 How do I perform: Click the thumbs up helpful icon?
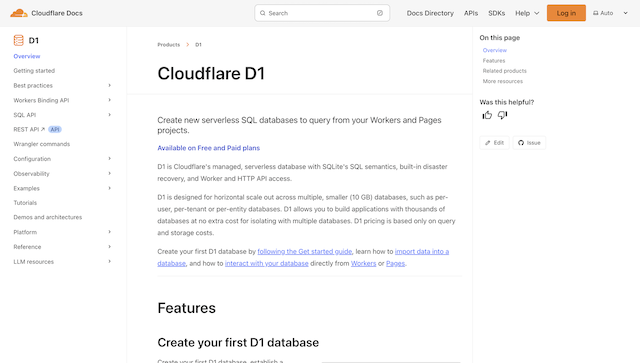click(487, 115)
